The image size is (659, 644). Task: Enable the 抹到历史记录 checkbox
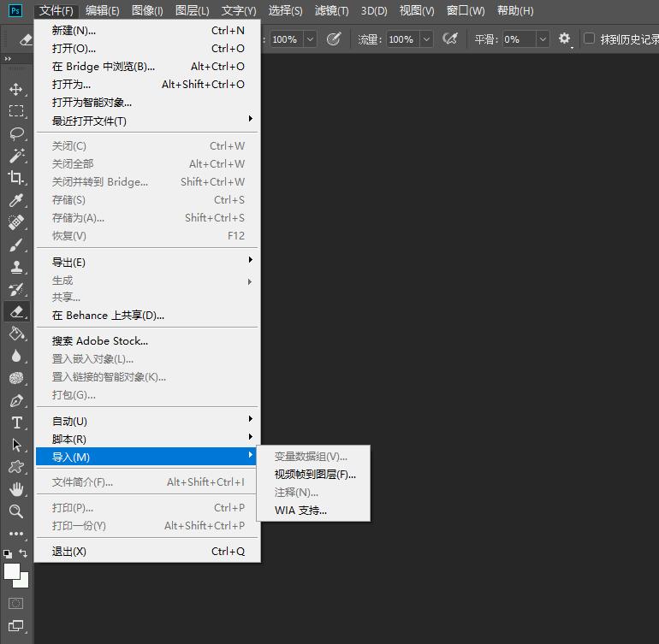point(589,39)
